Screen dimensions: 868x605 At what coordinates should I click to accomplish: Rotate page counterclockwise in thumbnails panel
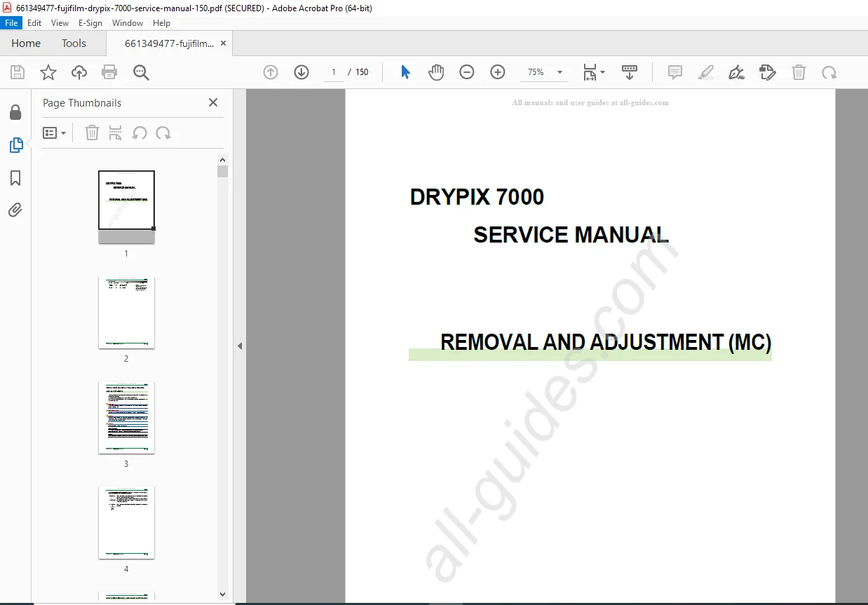[x=140, y=133]
